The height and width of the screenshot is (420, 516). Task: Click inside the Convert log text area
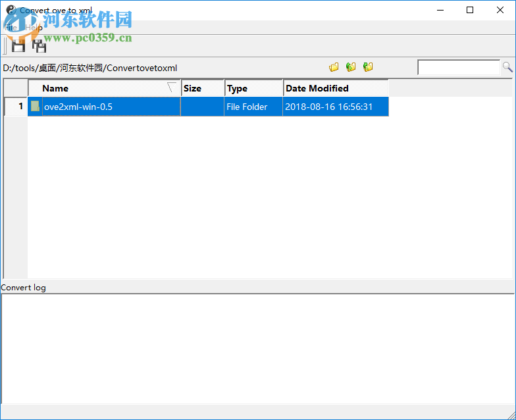click(x=258, y=349)
